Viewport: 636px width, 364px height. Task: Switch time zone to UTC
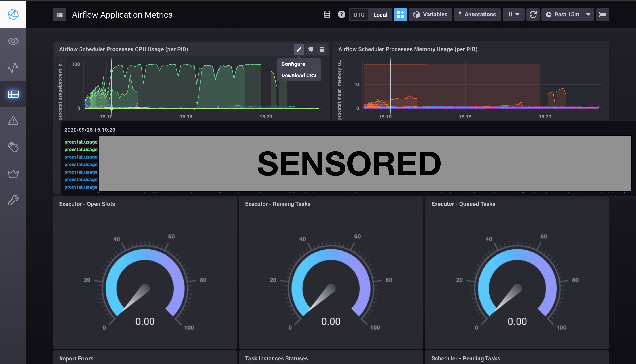click(359, 15)
